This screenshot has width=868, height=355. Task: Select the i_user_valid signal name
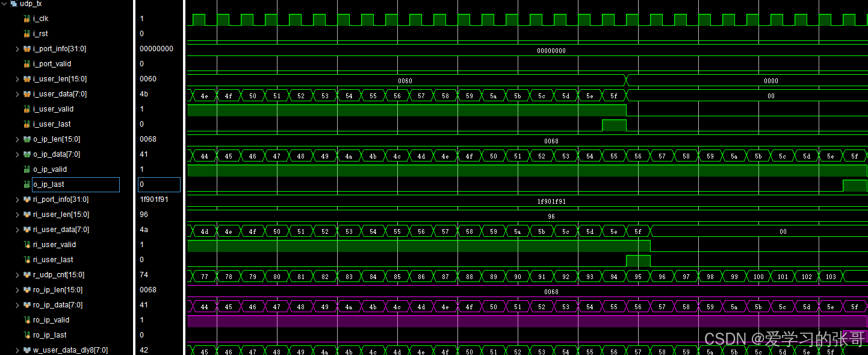click(x=53, y=109)
